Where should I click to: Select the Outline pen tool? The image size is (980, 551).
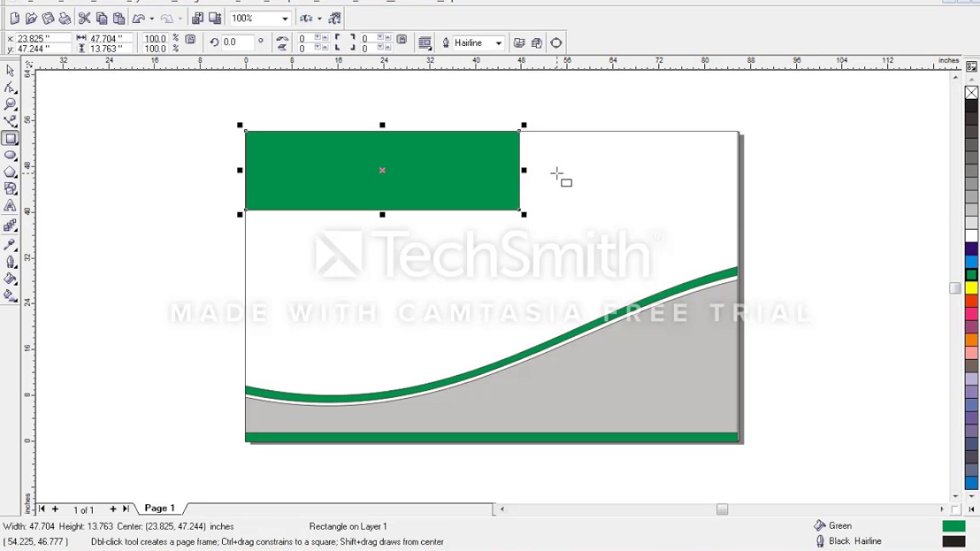coord(10,262)
